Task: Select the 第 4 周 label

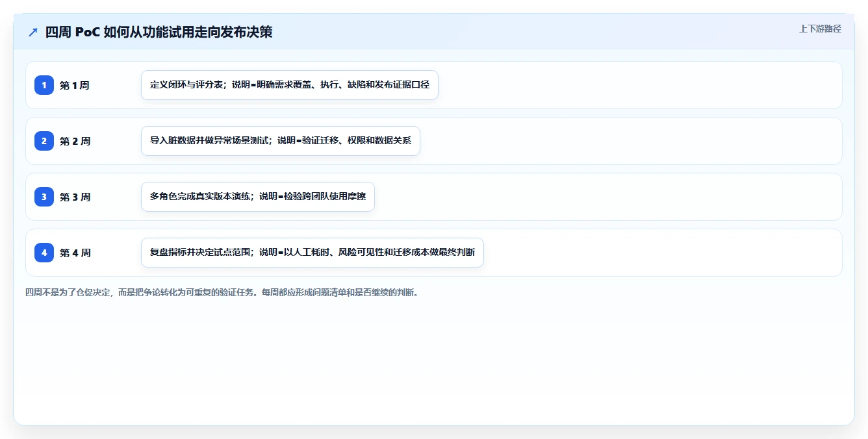Action: click(x=75, y=253)
